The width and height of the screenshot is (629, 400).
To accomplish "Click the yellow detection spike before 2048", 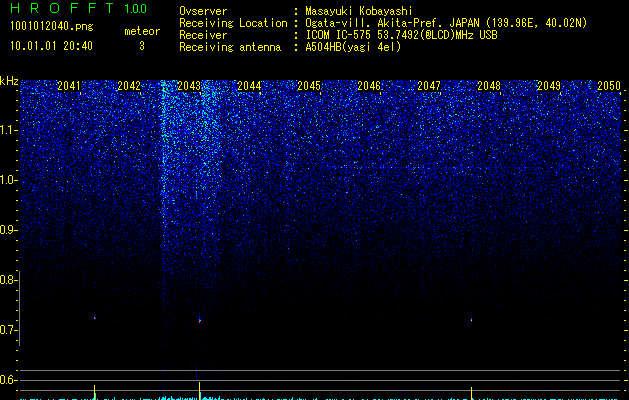I will 471,393.
